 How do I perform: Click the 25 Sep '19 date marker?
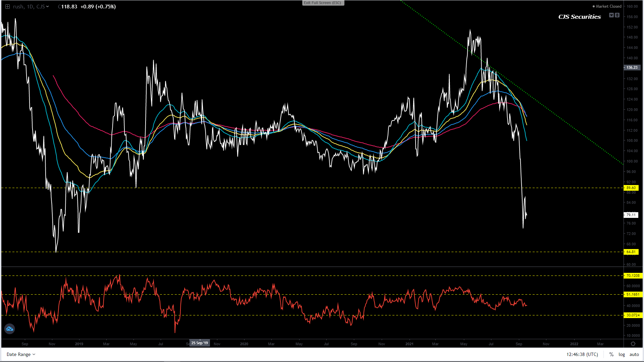coord(200,343)
